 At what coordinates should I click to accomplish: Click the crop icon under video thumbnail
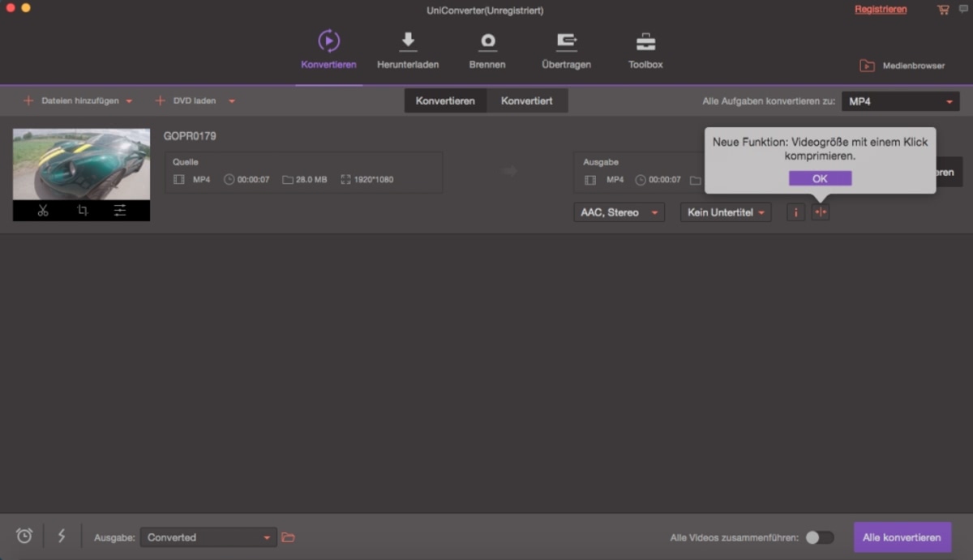82,211
